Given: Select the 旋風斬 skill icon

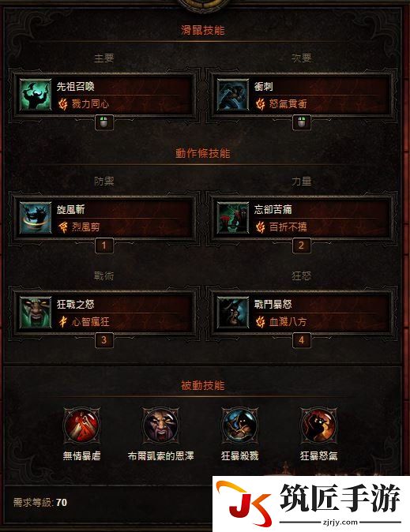Looking at the screenshot, I should pyautogui.click(x=36, y=218).
